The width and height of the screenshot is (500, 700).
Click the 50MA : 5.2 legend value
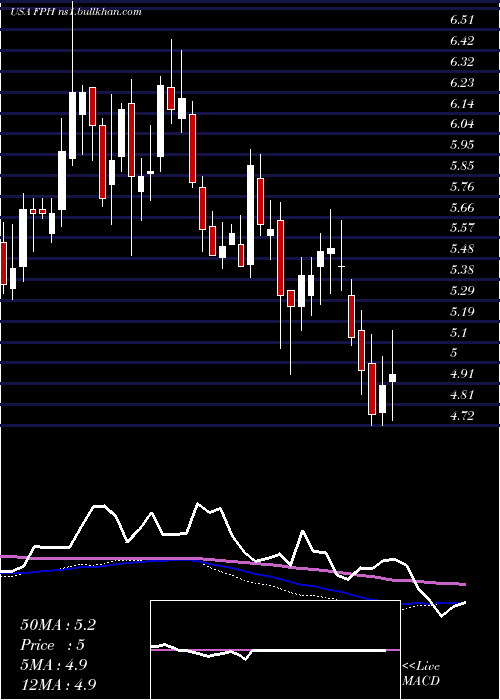click(58, 625)
